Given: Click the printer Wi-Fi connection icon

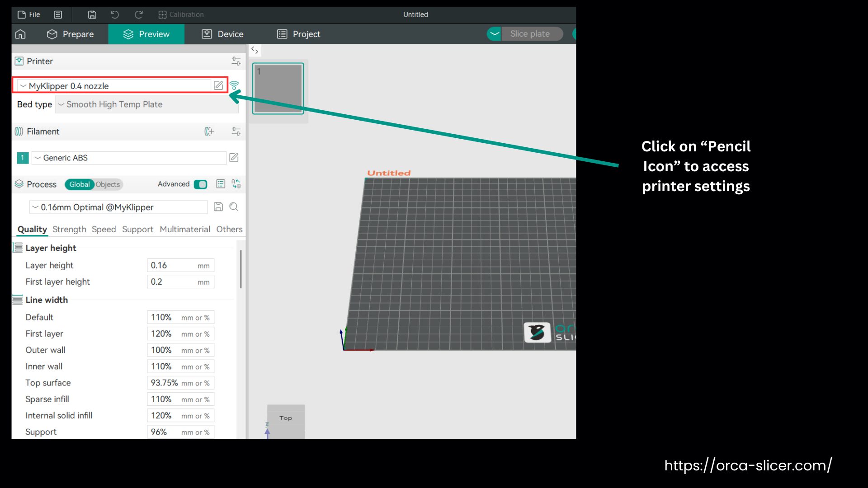Looking at the screenshot, I should [x=234, y=85].
